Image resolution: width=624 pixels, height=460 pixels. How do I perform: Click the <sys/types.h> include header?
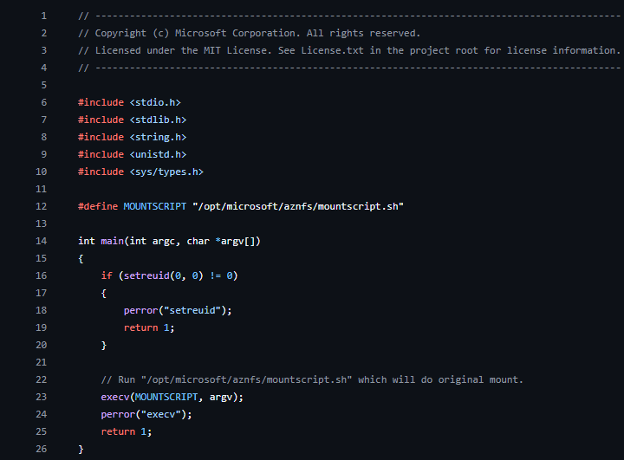click(x=166, y=172)
